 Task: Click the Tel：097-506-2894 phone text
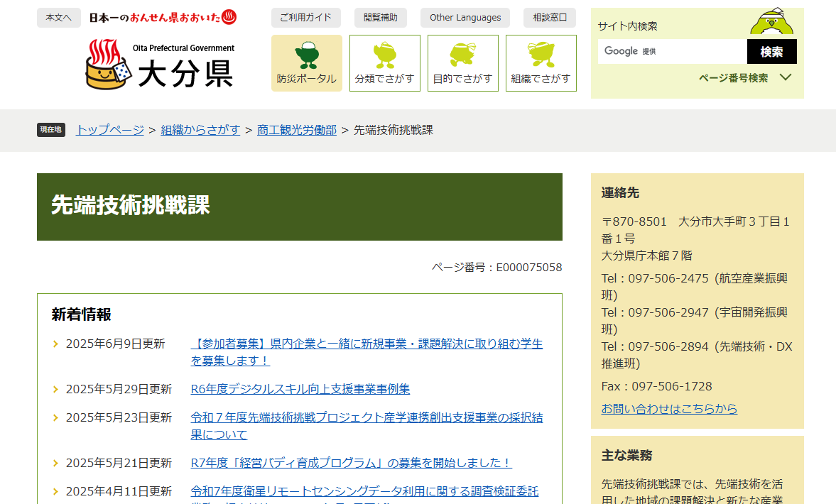[x=697, y=355]
